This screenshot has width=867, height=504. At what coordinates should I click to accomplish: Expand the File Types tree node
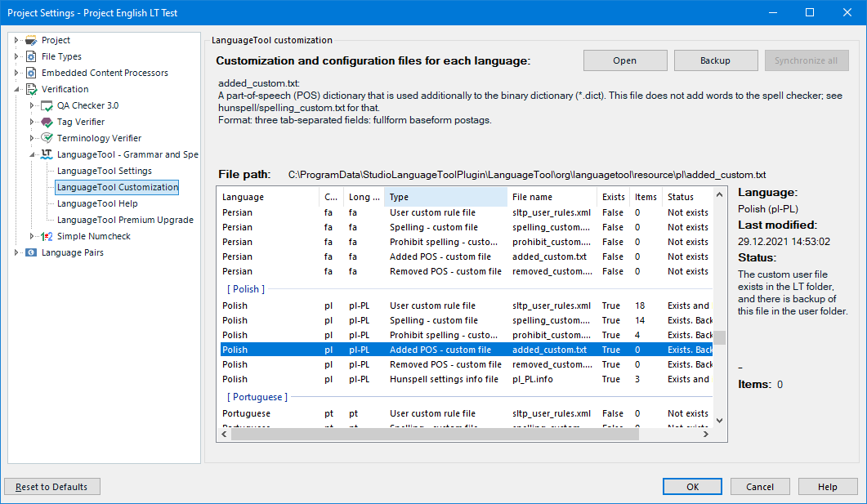pos(16,56)
